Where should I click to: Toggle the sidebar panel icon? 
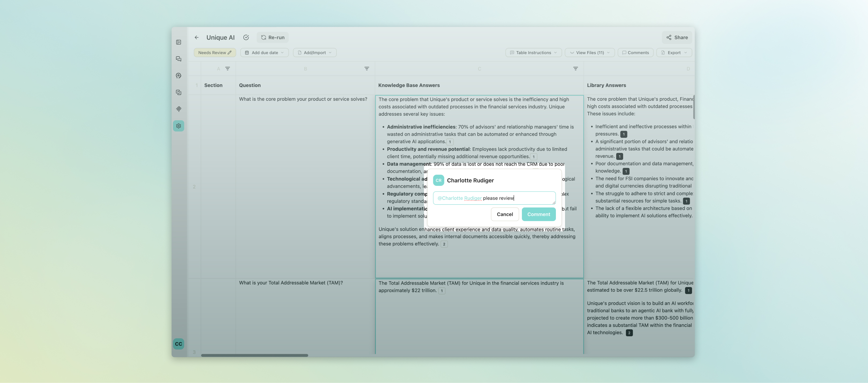click(179, 42)
